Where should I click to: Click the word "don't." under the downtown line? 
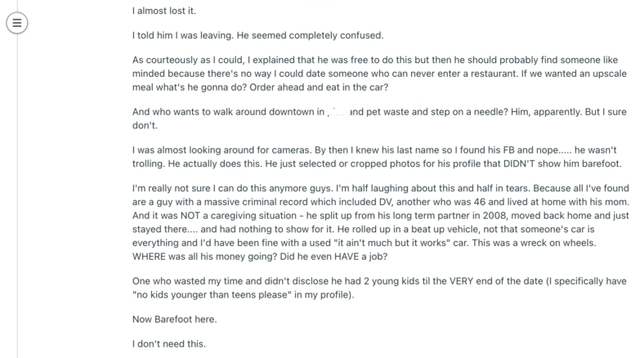point(145,126)
